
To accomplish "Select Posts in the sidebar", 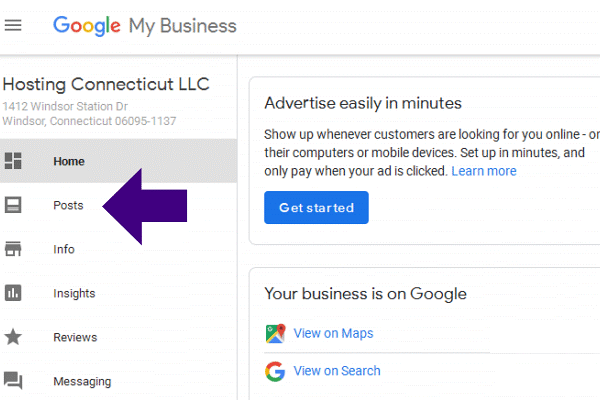I will (68, 205).
